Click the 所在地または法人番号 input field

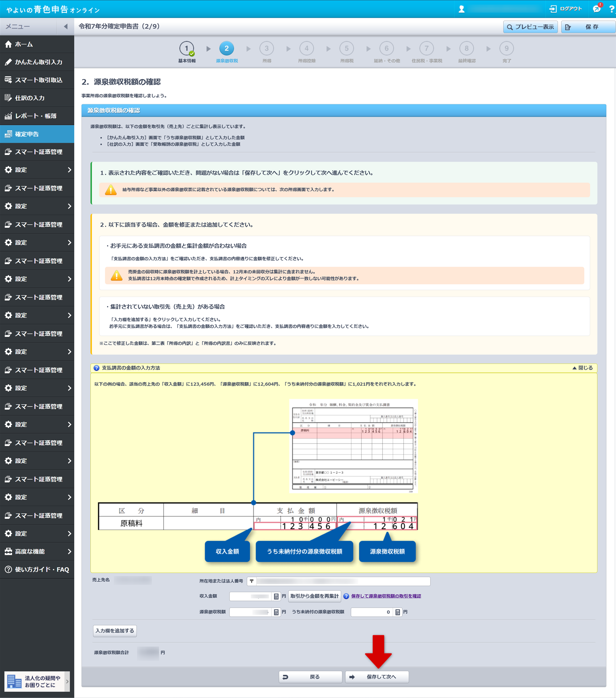coord(343,581)
